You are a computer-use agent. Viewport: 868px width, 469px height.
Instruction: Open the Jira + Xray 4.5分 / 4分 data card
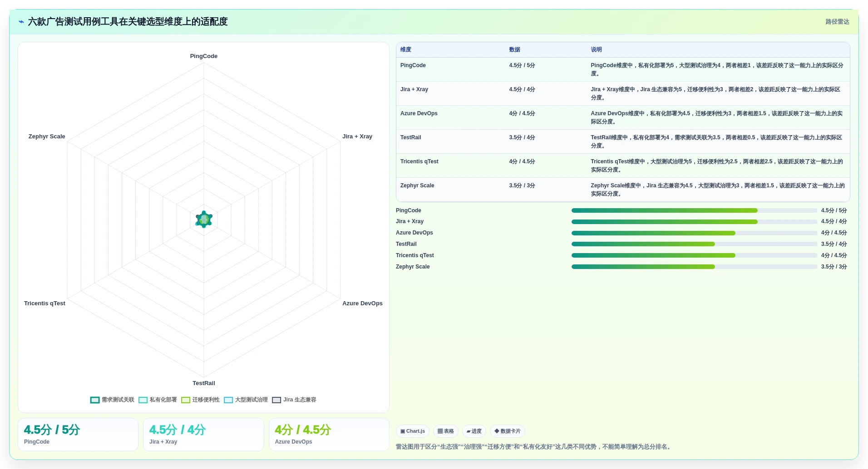pos(203,435)
